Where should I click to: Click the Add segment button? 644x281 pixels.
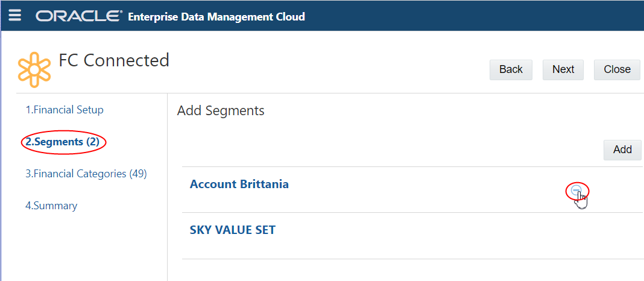(x=622, y=150)
